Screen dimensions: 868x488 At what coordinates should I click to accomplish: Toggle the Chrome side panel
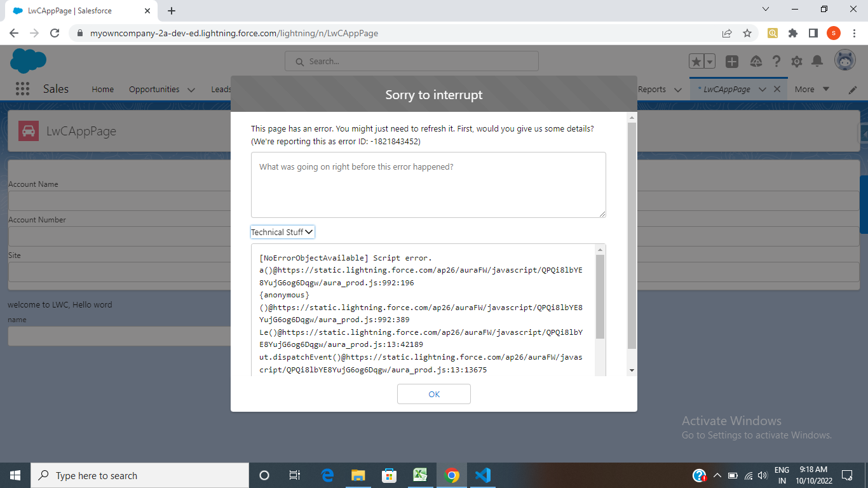(x=813, y=33)
